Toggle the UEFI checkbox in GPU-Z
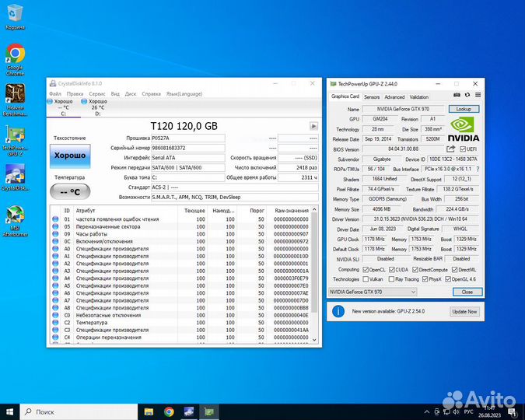The width and height of the screenshot is (525, 420). (463, 149)
